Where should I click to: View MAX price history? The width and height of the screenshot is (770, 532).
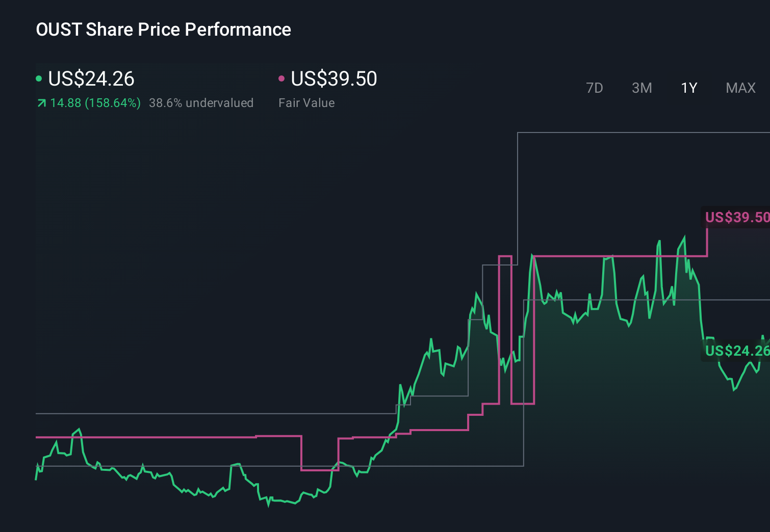(x=740, y=88)
